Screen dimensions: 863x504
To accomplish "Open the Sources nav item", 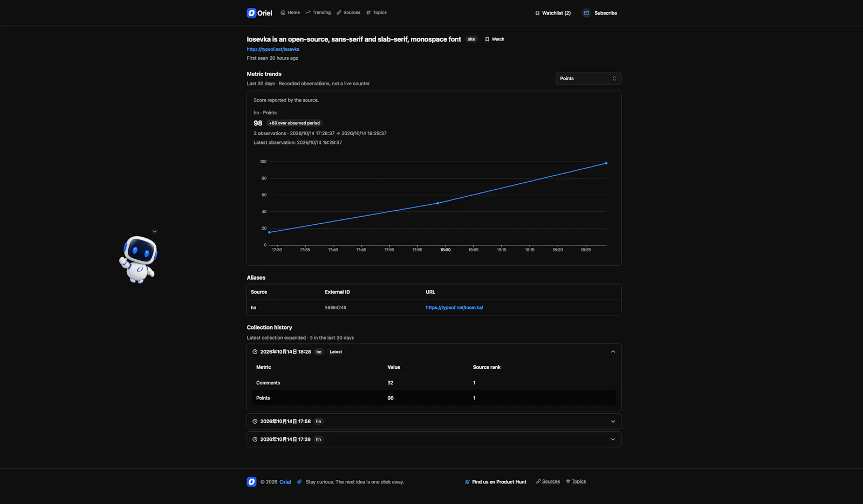I will 348,12.
